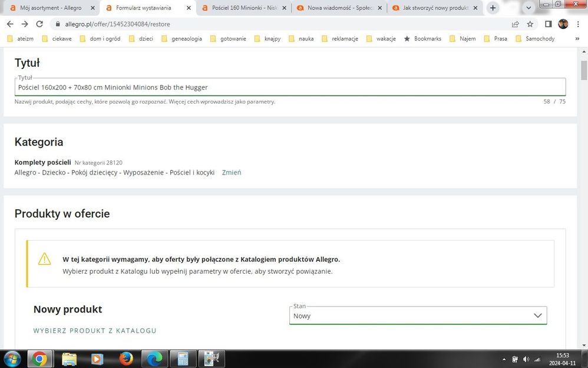
Task: Click the address bar URL
Action: tap(117, 24)
